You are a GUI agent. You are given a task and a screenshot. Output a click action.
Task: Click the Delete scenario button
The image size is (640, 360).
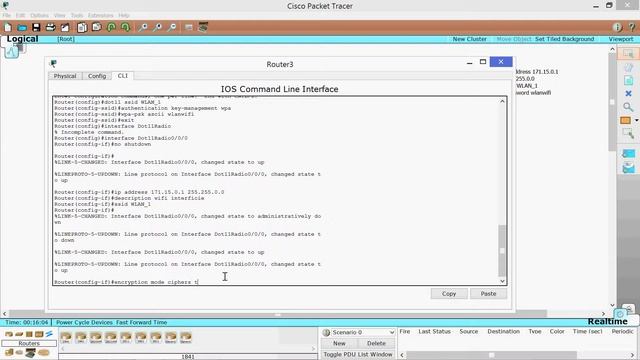[x=376, y=343]
